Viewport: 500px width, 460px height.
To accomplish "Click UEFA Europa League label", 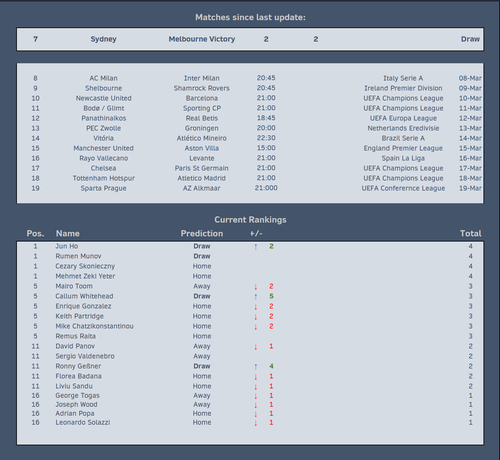I will 403,118.
